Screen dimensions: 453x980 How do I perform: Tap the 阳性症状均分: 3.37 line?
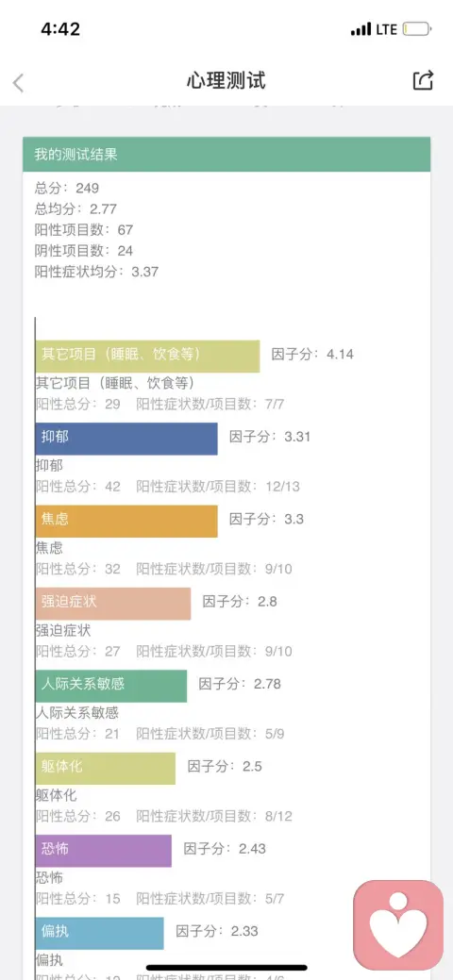96,272
